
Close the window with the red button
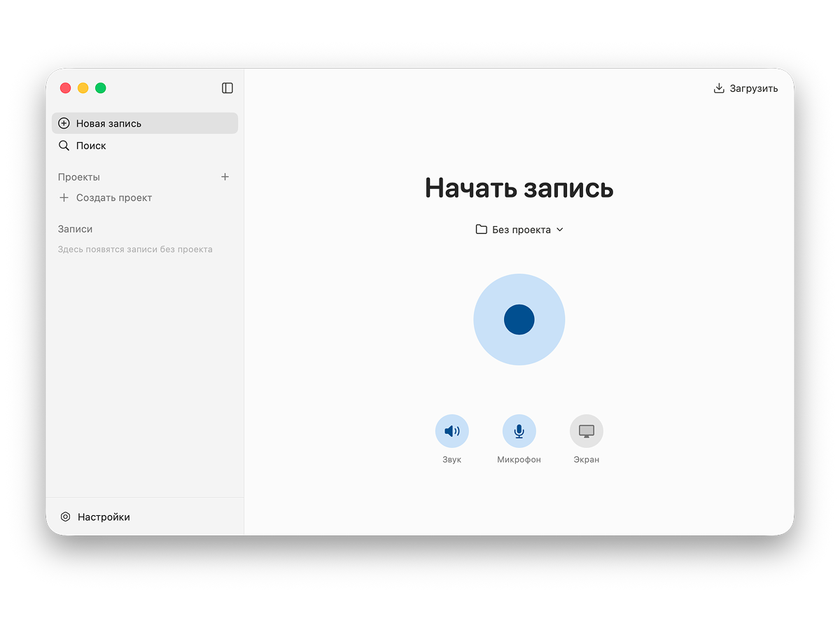65,88
